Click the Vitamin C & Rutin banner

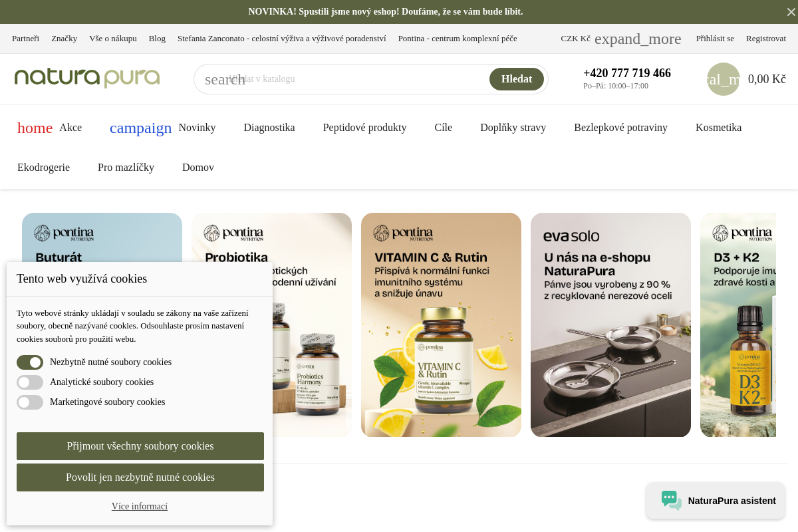tap(441, 325)
